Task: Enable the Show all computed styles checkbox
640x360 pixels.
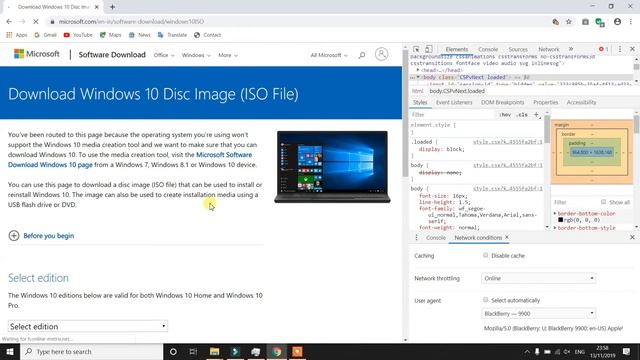Action: [x=603, y=202]
